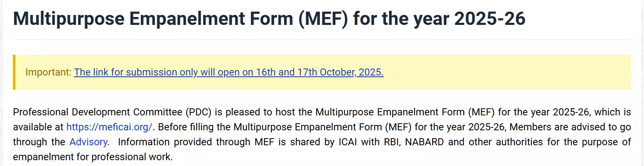Click the horizontal divider below the heading
The width and height of the screenshot is (644, 166).
(x=322, y=40)
